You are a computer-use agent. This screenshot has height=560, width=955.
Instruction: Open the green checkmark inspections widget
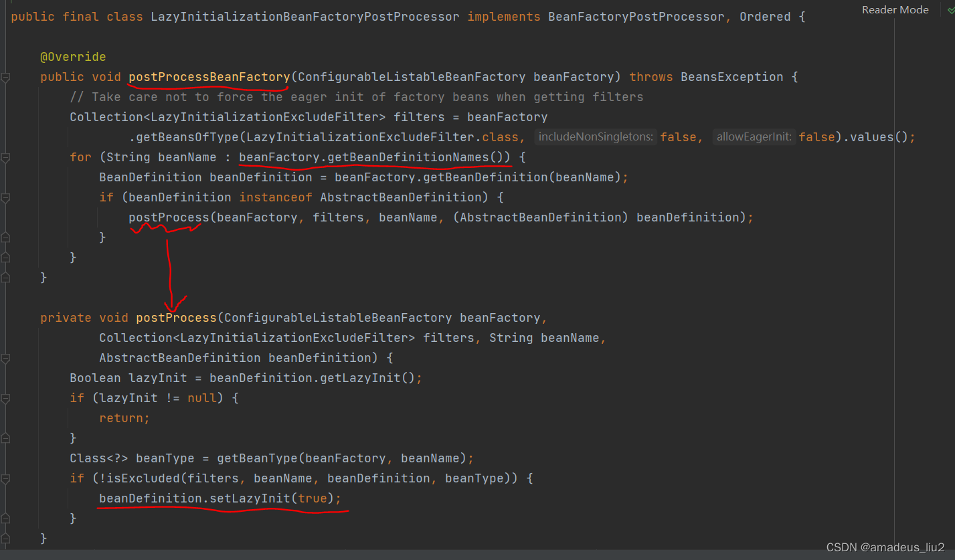tap(950, 10)
